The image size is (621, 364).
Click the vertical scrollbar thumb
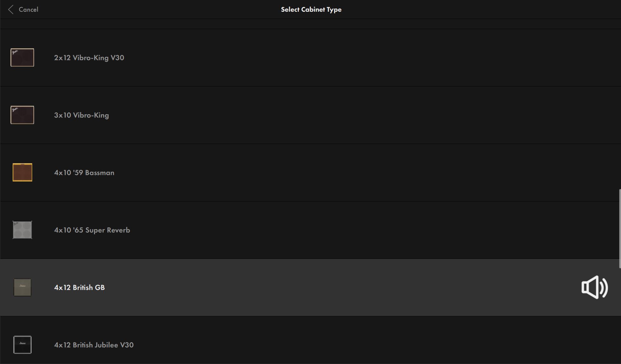point(620,229)
